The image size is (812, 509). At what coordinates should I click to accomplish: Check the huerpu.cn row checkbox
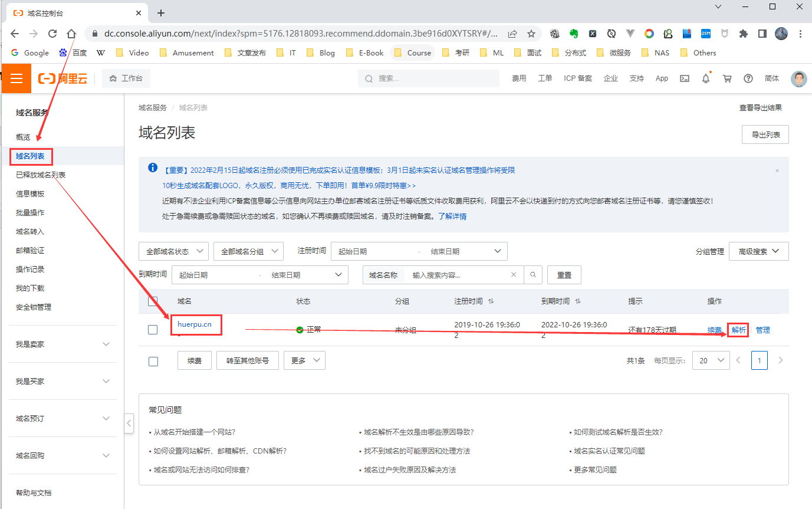[153, 330]
